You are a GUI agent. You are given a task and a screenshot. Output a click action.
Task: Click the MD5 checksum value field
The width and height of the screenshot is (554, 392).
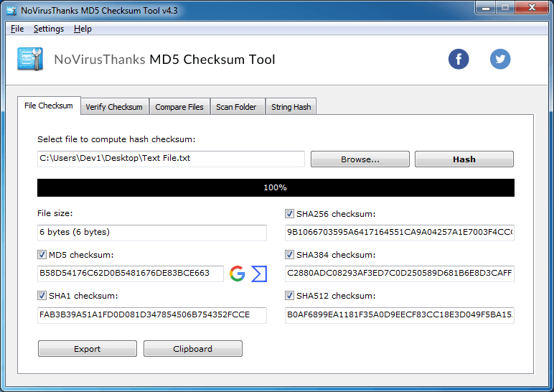[131, 274]
